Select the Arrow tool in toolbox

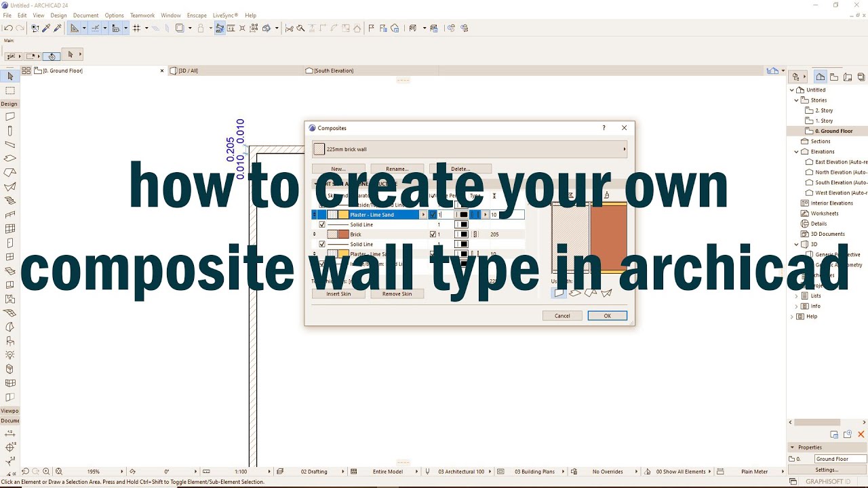click(9, 77)
